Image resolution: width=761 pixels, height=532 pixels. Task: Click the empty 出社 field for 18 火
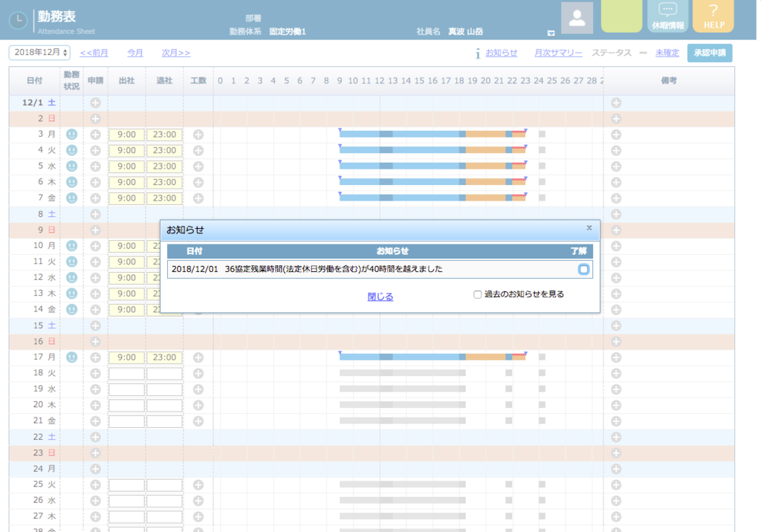click(126, 373)
